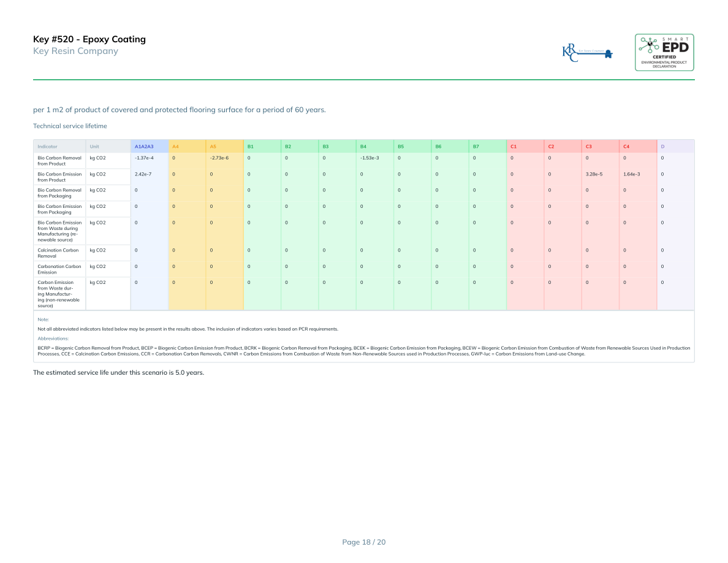Click the Indicator column header

pos(47,147)
